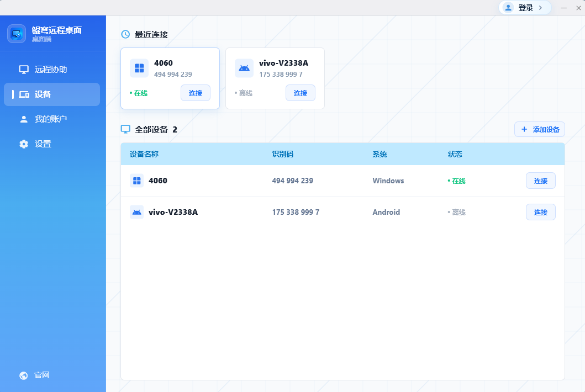Click the 鲲穹远程桌面 app logo icon
The width and height of the screenshot is (585, 392).
(x=17, y=34)
